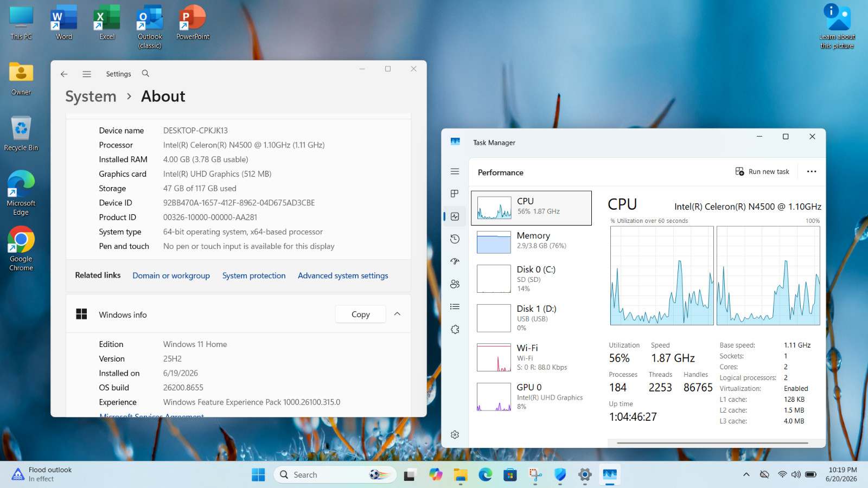Select the Microsoft Edge desktop shortcut
This screenshot has height=488, width=868.
21,194
